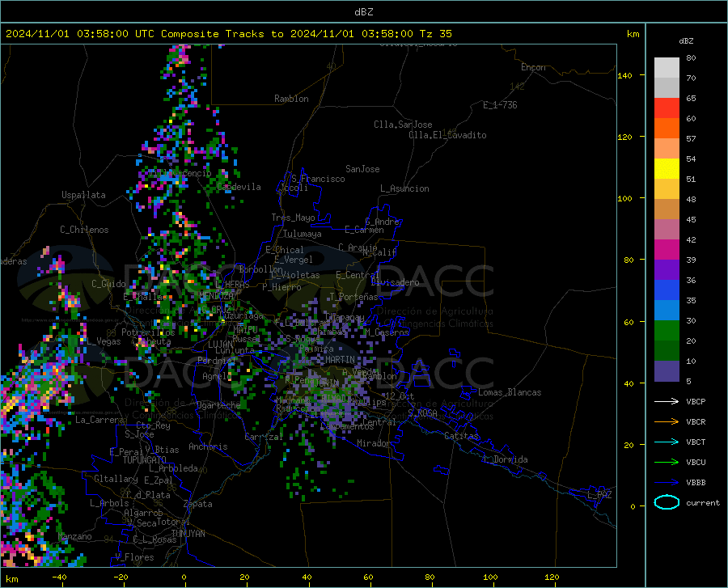Click the Uspallata map label
This screenshot has height=588, width=728.
tap(83, 195)
